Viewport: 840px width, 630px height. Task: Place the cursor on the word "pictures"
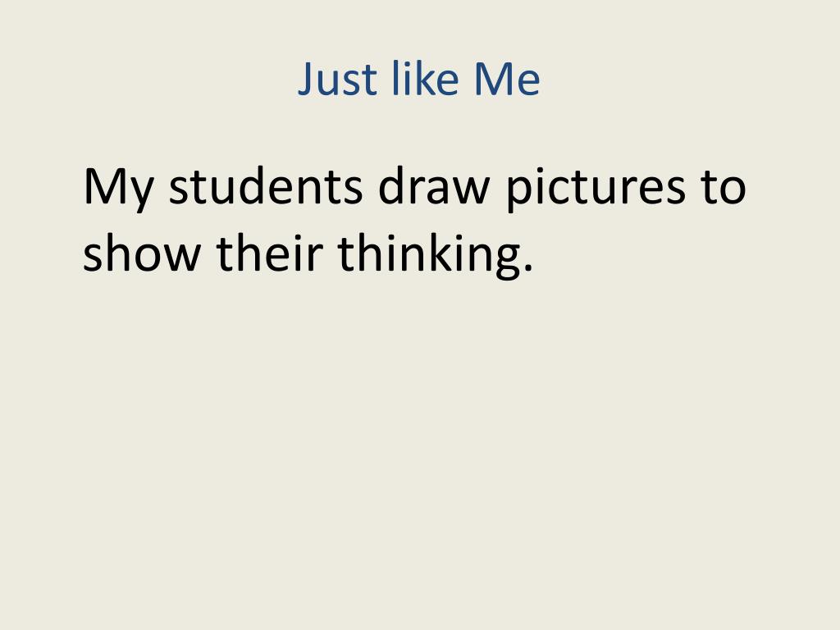(596, 189)
